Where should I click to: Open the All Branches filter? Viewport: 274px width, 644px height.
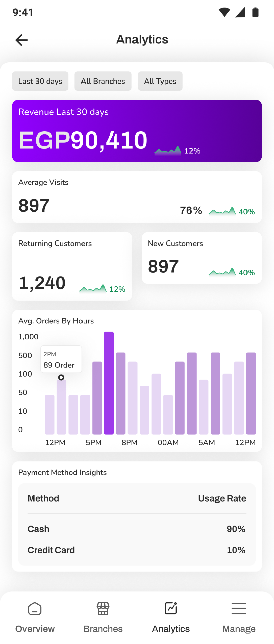pos(103,81)
